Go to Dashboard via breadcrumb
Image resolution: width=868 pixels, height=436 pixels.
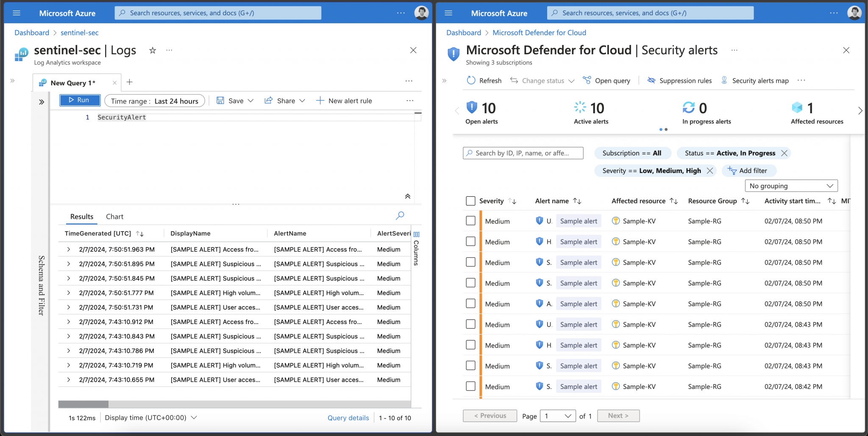click(x=32, y=32)
